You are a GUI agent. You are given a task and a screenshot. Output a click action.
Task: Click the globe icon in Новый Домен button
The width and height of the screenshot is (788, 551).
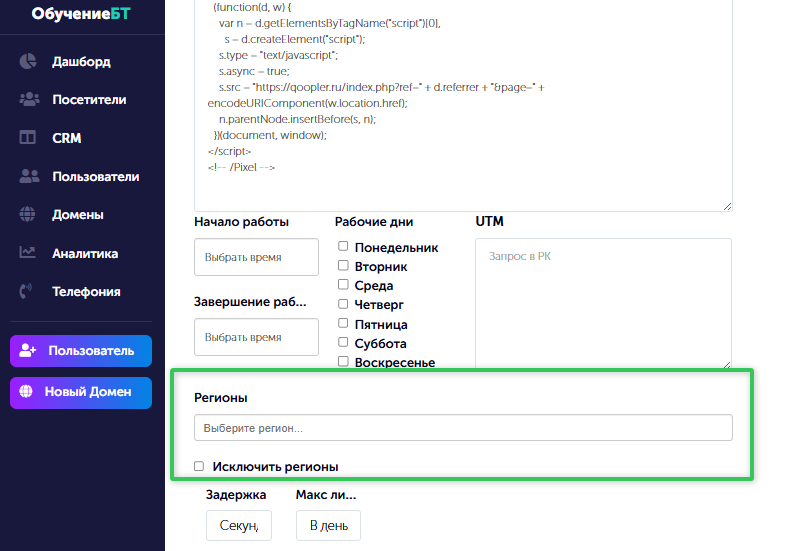26,391
